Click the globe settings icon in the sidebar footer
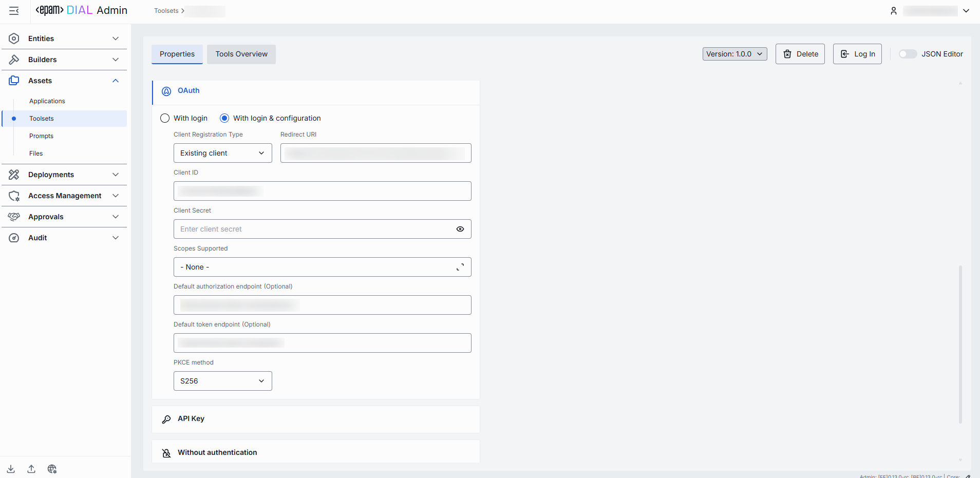The width and height of the screenshot is (980, 478). (52, 469)
